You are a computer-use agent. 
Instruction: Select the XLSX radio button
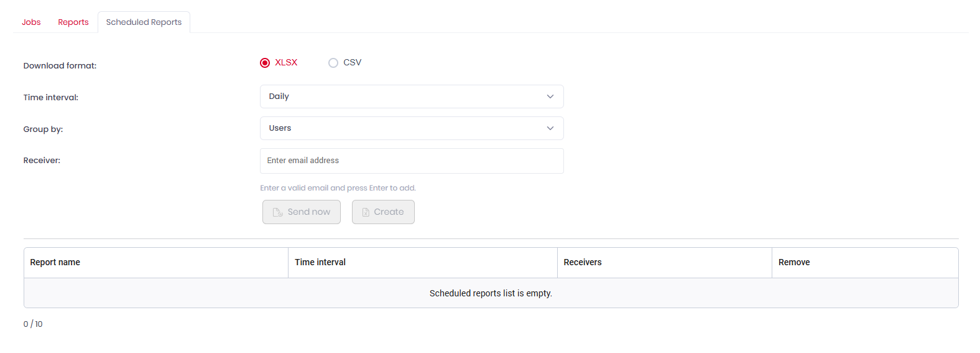pos(265,63)
